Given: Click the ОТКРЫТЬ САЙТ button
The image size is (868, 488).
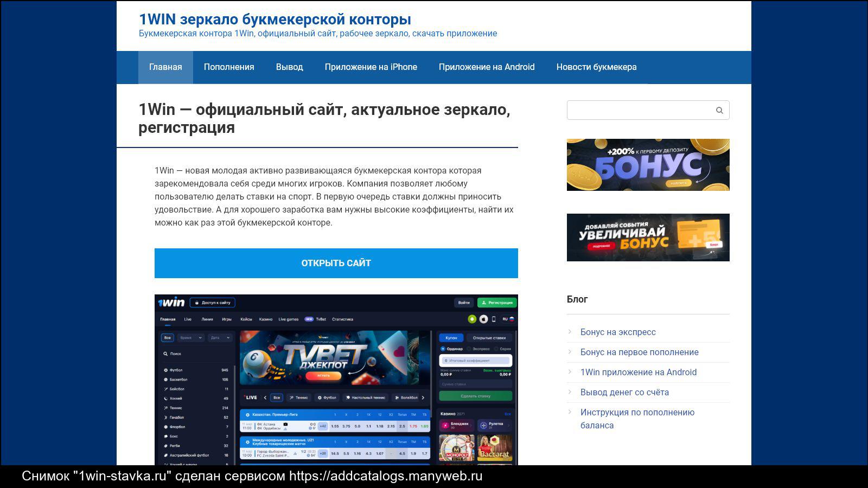Looking at the screenshot, I should [336, 263].
